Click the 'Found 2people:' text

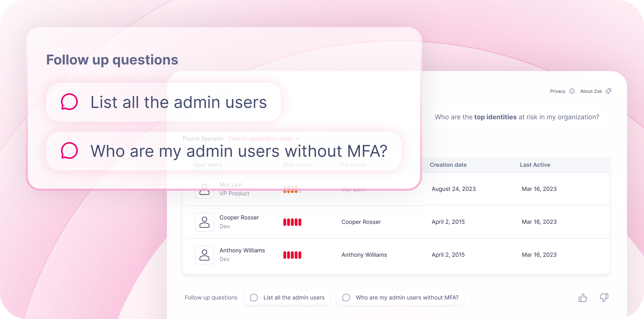[203, 138]
